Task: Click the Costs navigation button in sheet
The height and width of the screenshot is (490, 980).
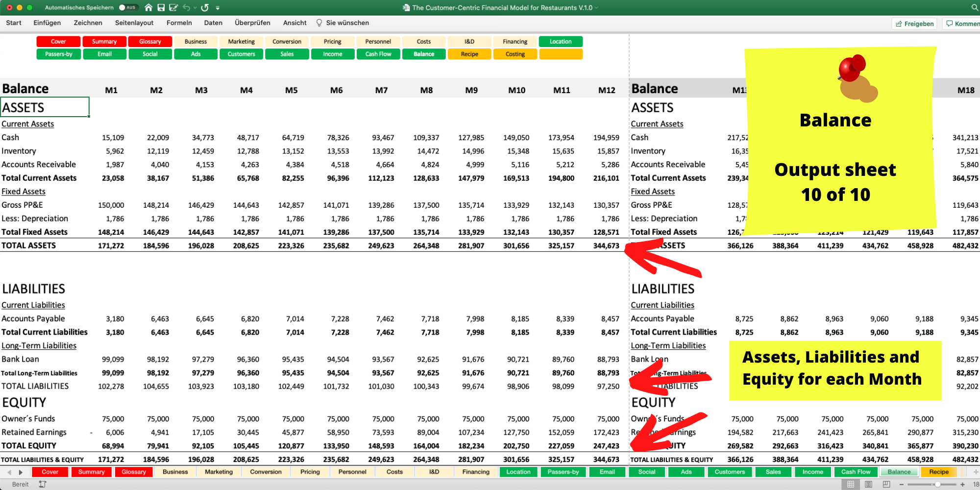Action: (x=424, y=42)
